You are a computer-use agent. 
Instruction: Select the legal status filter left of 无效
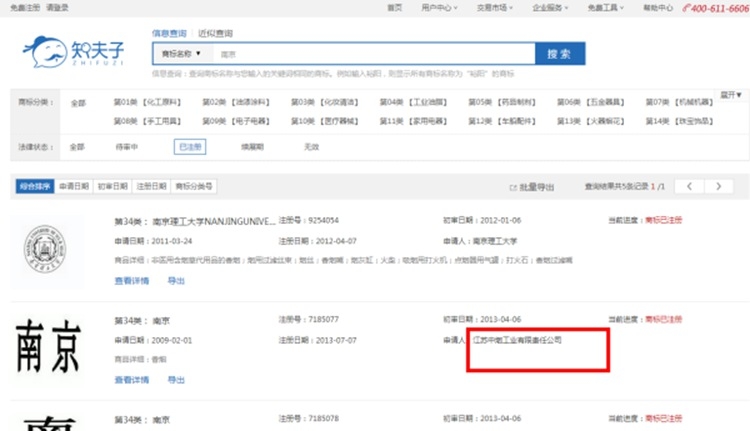[253, 147]
